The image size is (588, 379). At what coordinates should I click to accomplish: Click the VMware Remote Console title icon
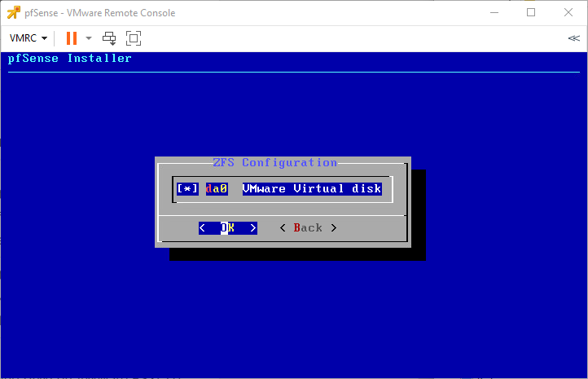point(13,13)
